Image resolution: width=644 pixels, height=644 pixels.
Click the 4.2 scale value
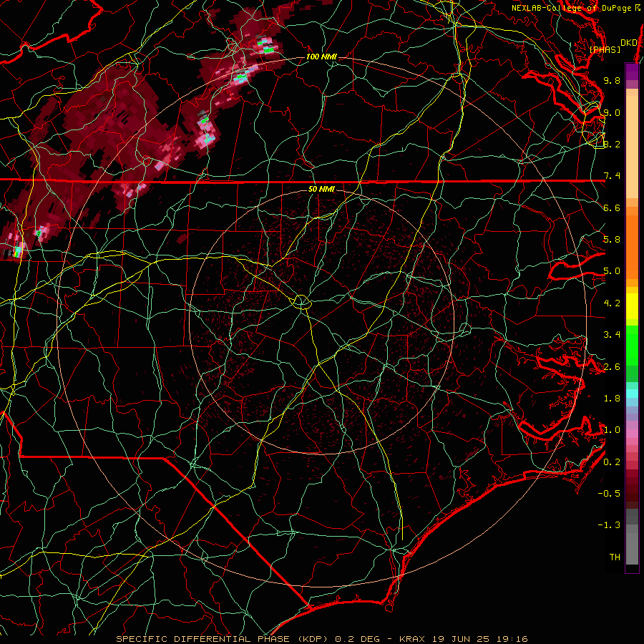[x=612, y=303]
